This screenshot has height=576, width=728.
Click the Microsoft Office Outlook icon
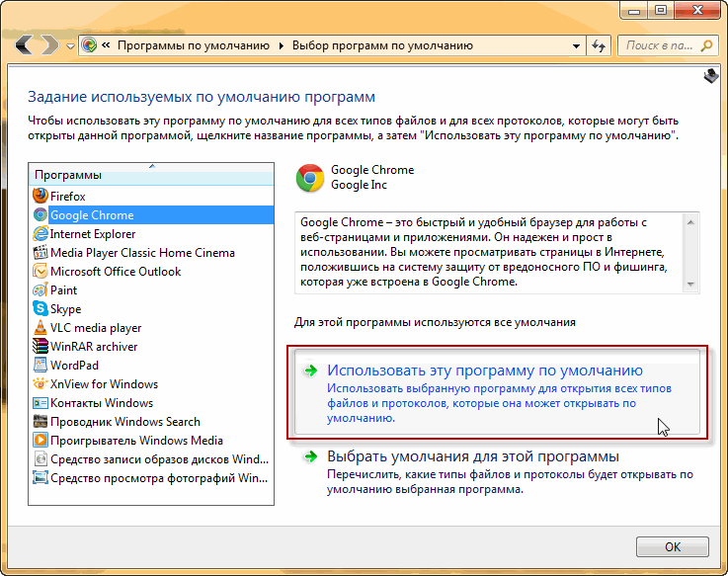coord(40,271)
